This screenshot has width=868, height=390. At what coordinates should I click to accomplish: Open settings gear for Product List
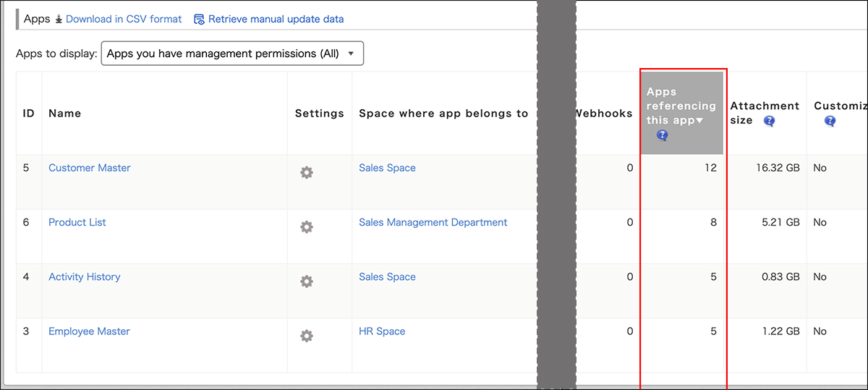click(x=307, y=227)
